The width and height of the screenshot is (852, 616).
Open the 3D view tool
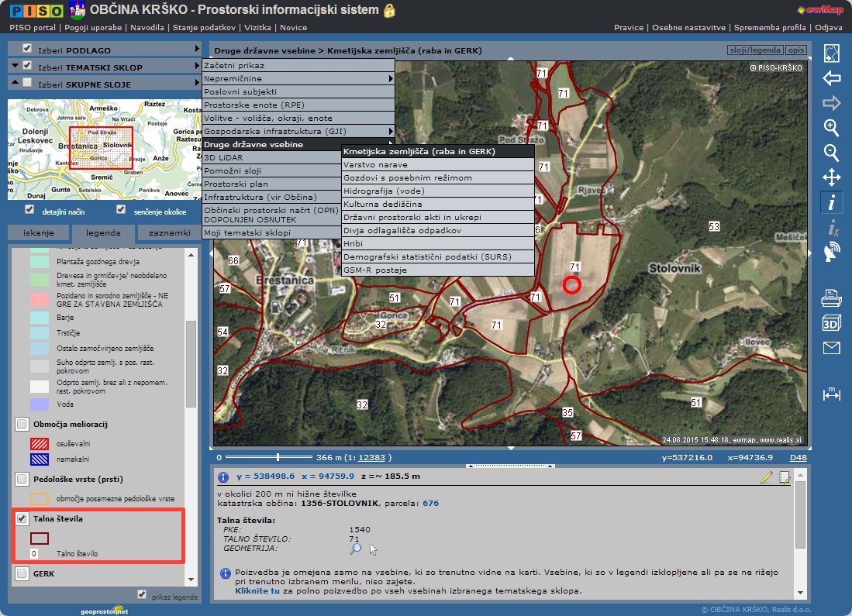point(831,323)
